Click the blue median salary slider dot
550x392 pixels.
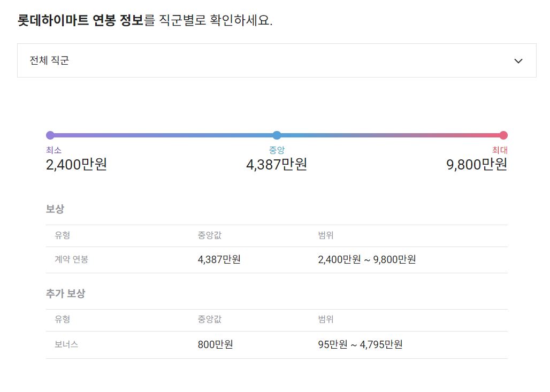276,135
